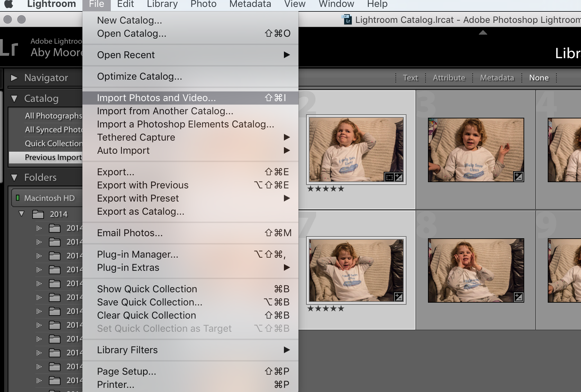581x392 pixels.
Task: Open the Tethered Capture submenu
Action: pyautogui.click(x=190, y=137)
